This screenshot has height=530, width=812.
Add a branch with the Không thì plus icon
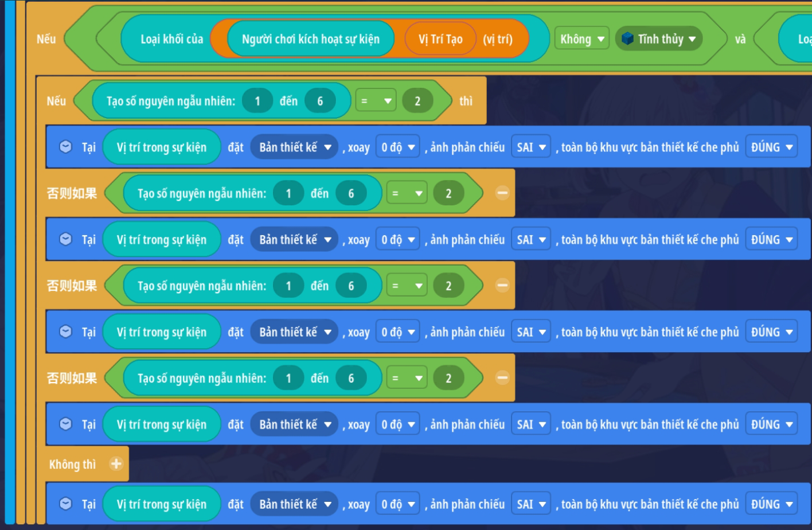point(116,463)
